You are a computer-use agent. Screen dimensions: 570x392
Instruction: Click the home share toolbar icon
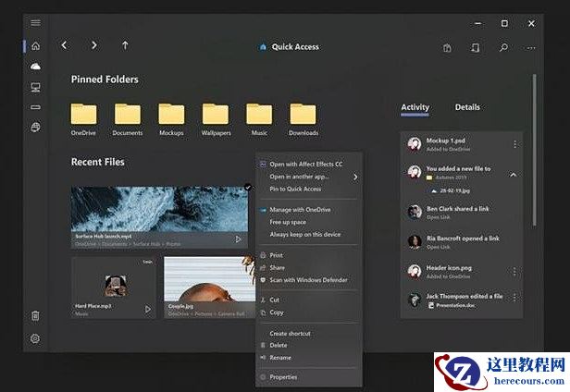point(448,47)
